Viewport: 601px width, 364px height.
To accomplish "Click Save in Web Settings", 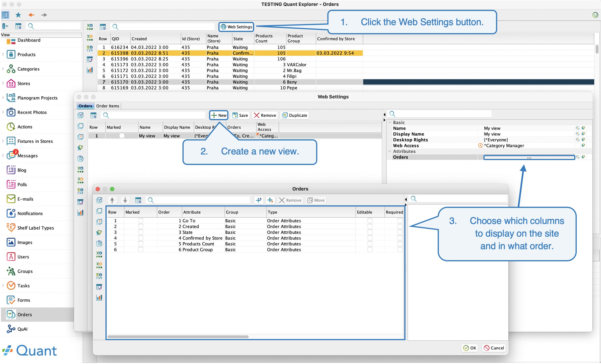I will 240,115.
